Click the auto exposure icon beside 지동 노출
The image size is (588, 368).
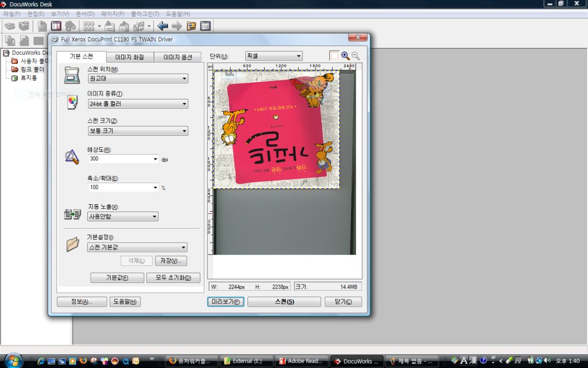pyautogui.click(x=72, y=214)
